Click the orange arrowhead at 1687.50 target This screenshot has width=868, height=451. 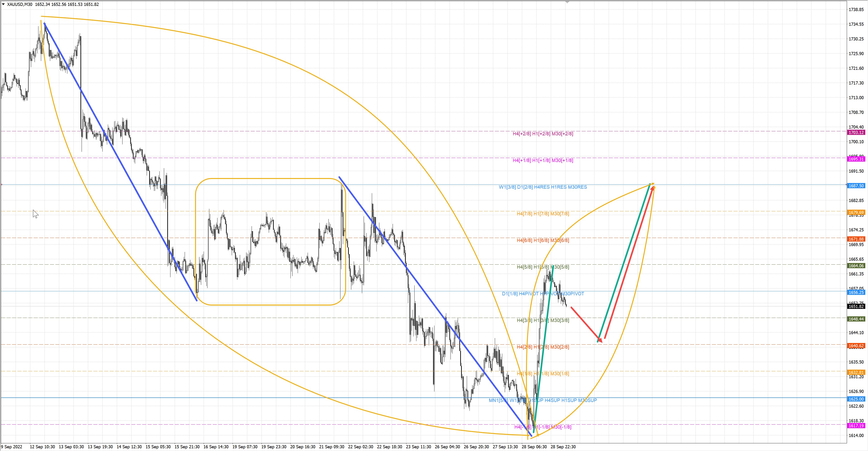[653, 184]
